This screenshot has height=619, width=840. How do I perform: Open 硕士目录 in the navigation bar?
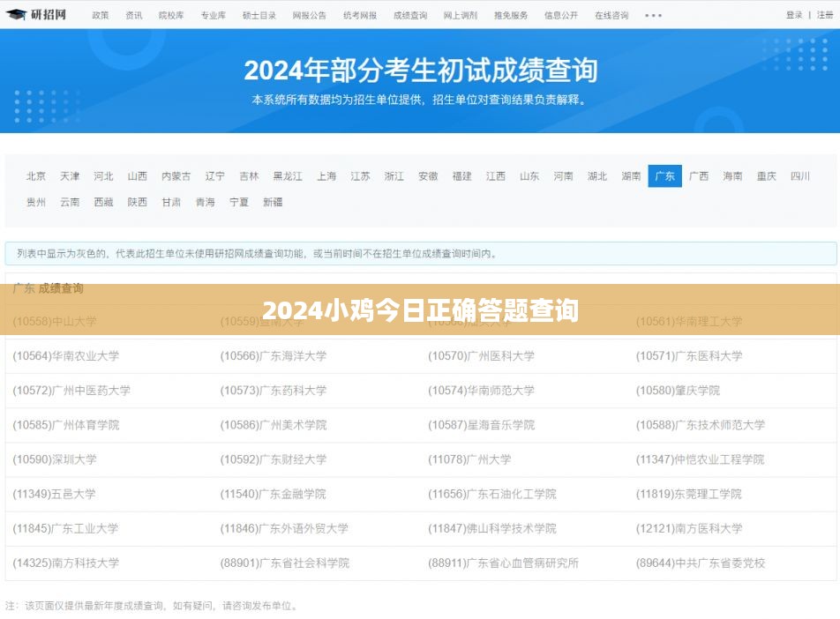[259, 16]
